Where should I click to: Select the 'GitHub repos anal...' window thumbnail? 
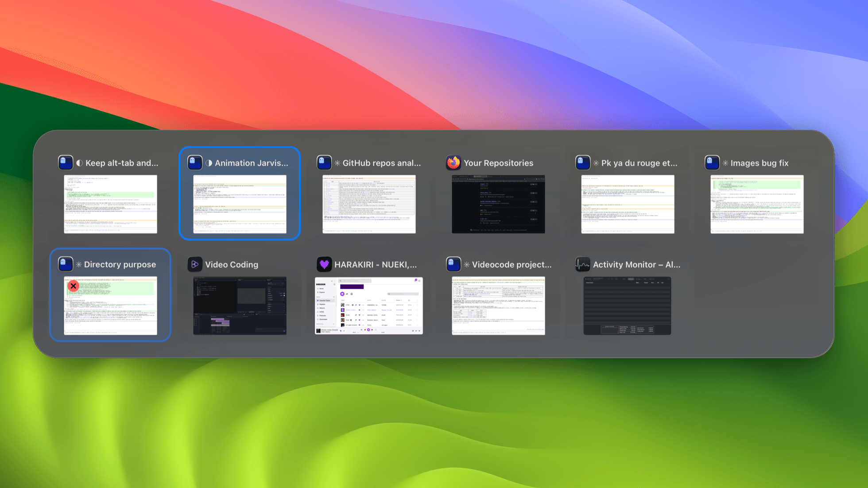369,204
